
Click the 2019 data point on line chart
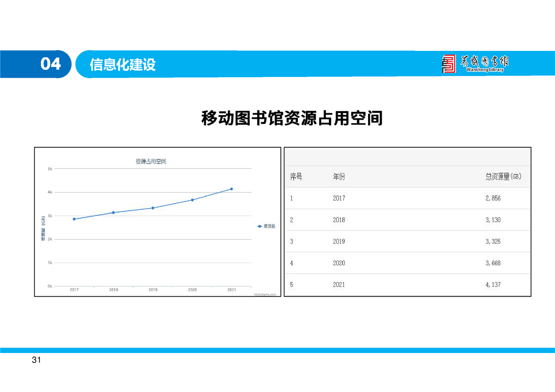tap(153, 208)
